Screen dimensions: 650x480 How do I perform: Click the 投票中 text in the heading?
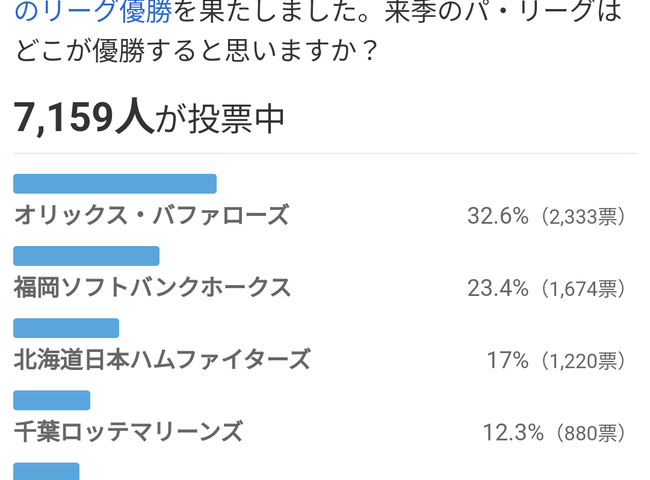coord(237,119)
